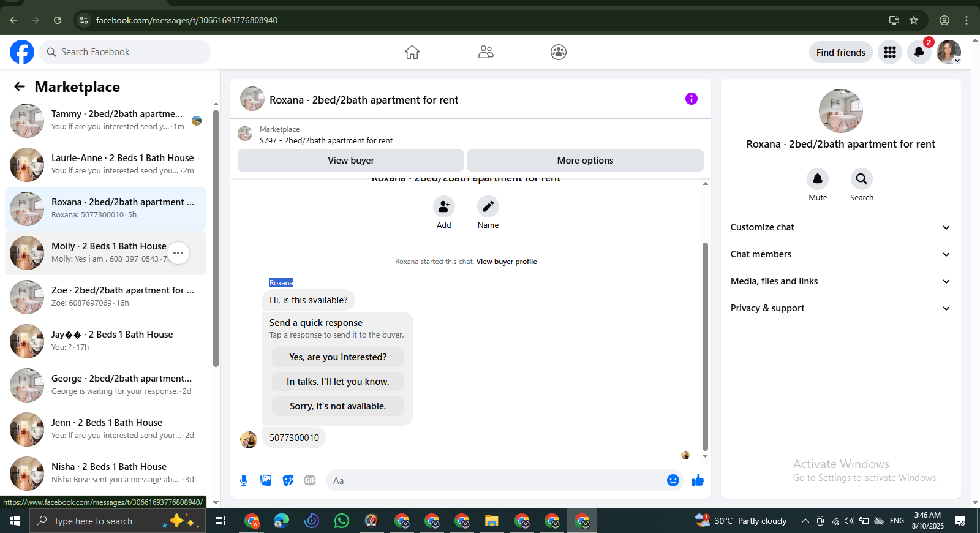Open WhatsApp from the taskbar
Image resolution: width=980 pixels, height=533 pixels.
(342, 521)
